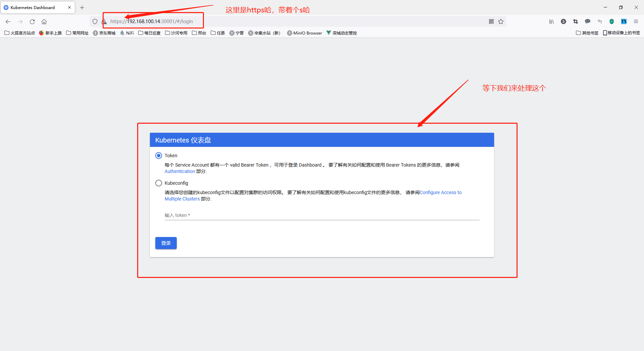Viewport: 644px width, 351px height.
Task: Open the 辛集水站 (新) bookmark
Action: pyautogui.click(x=265, y=33)
